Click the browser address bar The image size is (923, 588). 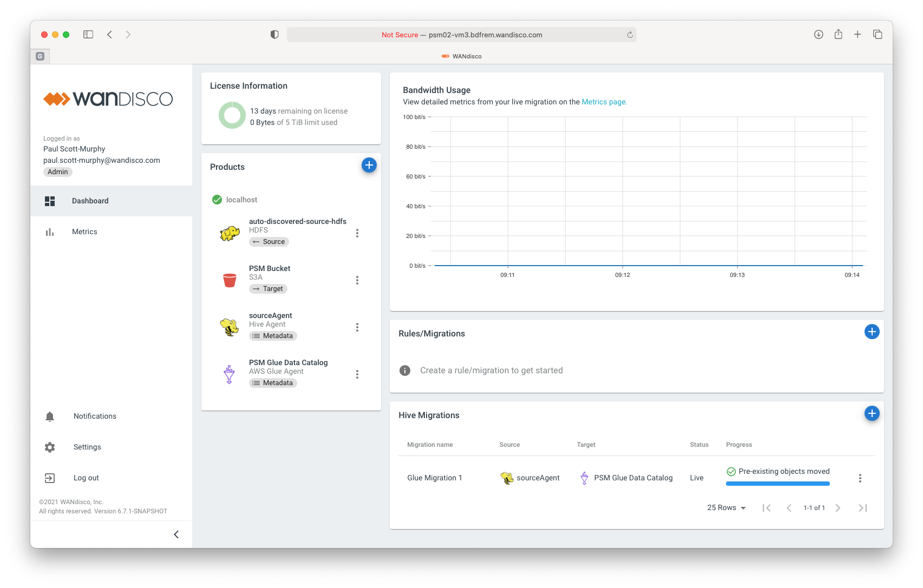click(x=461, y=35)
